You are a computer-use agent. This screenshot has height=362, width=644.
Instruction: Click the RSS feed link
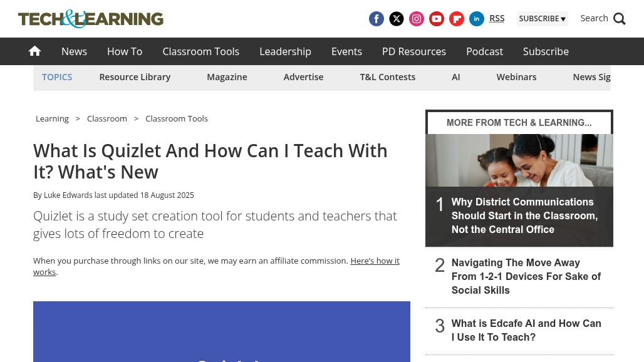coord(497,18)
